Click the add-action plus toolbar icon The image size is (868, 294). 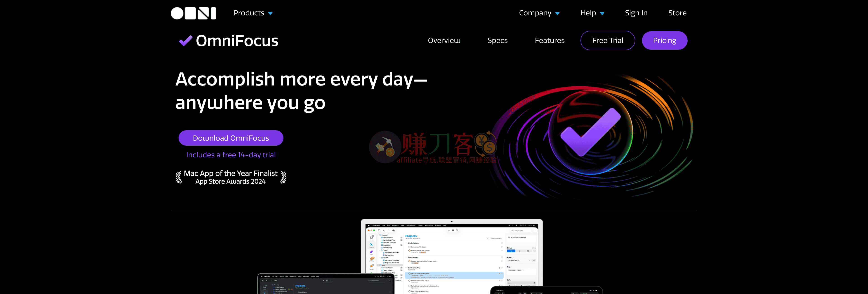coord(449,230)
